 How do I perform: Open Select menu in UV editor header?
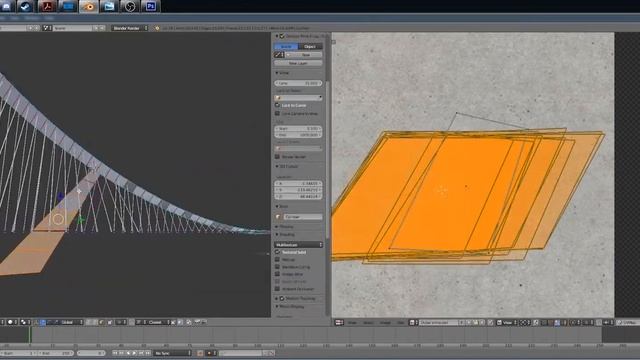368,322
